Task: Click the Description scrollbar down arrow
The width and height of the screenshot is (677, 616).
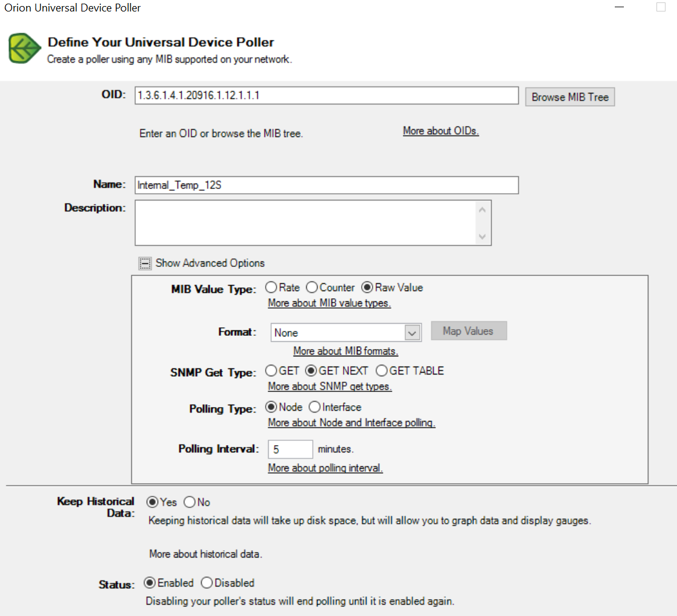Action: 483,237
